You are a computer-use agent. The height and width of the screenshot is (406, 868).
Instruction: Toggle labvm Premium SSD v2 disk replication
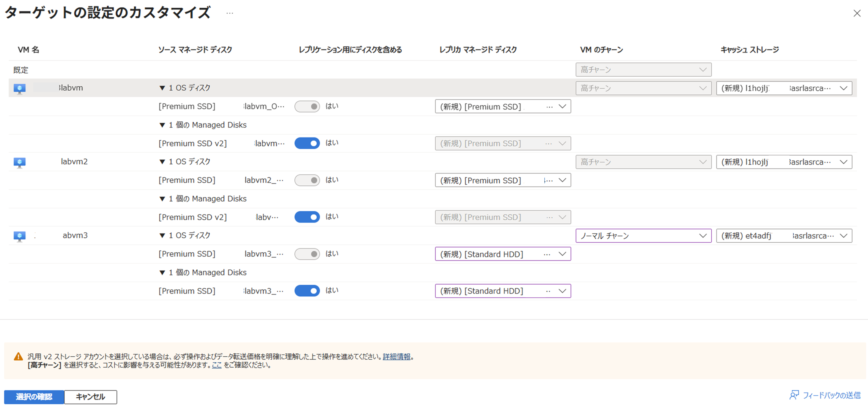[x=307, y=143]
